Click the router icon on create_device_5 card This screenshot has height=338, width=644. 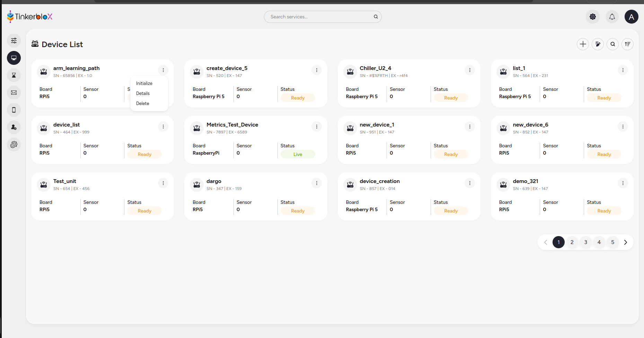[x=197, y=72]
